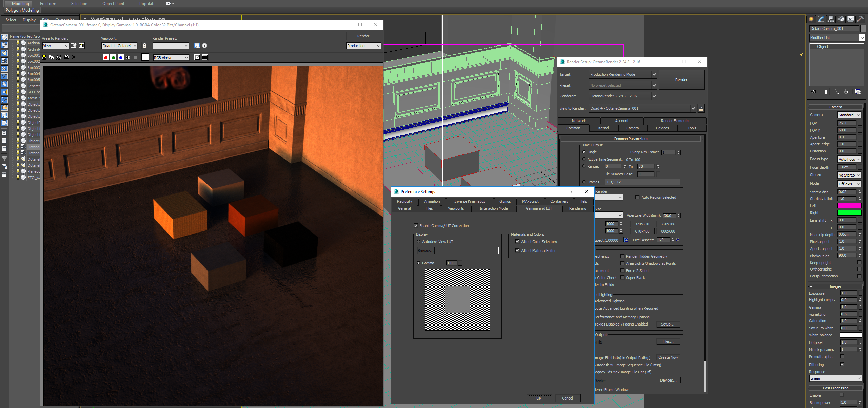Click the magenta Left stereo color swatch
The height and width of the screenshot is (408, 868).
click(x=849, y=206)
